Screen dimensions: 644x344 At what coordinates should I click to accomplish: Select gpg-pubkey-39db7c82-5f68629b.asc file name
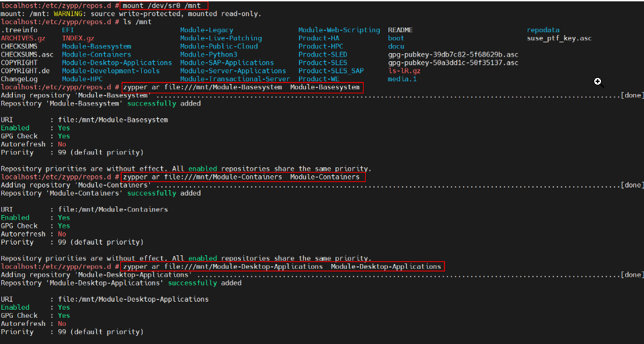(452, 54)
